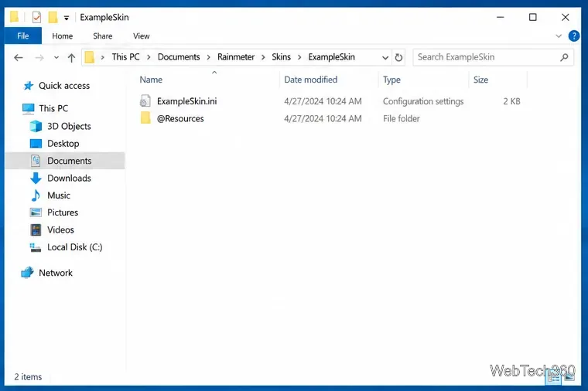Open the Customize Quick Access Toolbar dropdown
This screenshot has height=391, width=588.
pos(67,18)
